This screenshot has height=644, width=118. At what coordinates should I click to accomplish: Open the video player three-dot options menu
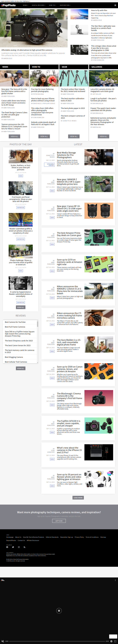pos(115,580)
